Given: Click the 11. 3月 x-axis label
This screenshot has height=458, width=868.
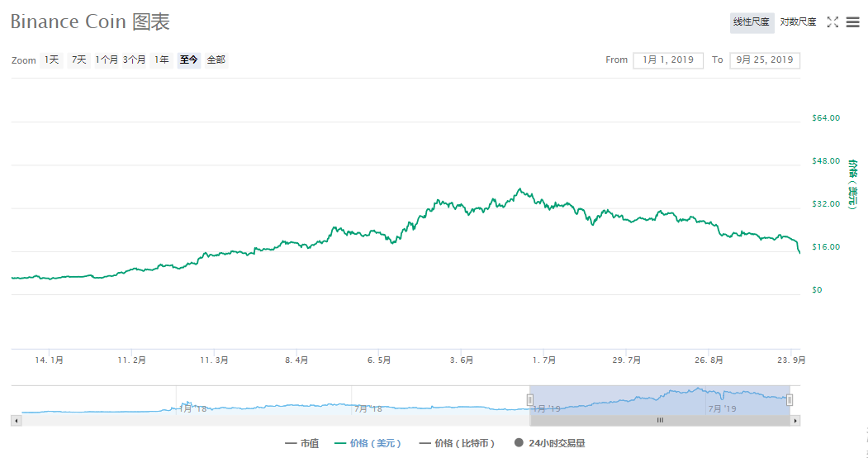Looking at the screenshot, I should [x=214, y=360].
